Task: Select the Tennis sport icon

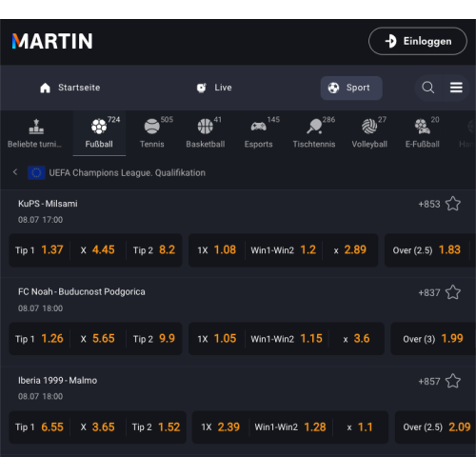Action: [x=151, y=127]
